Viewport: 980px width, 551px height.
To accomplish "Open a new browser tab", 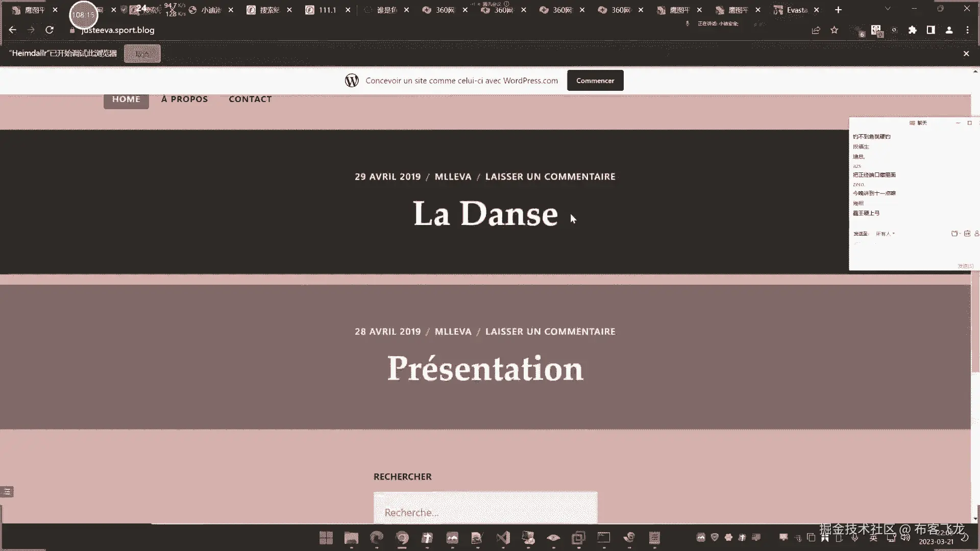I will [x=838, y=10].
